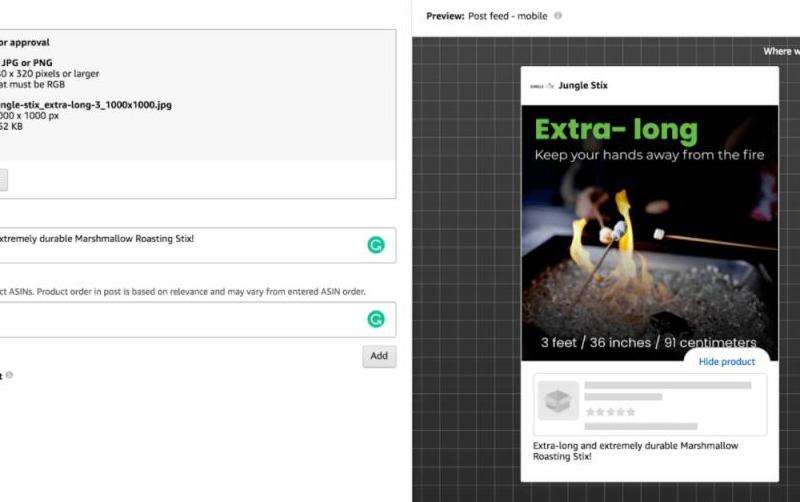Click the product ASIN input field
This screenshot has height=502, width=800.
[197, 320]
